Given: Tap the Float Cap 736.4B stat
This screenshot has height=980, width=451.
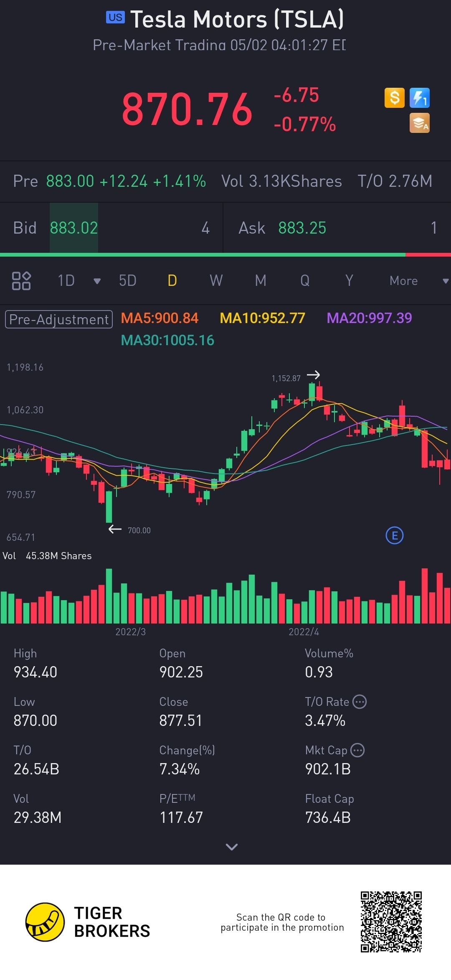Looking at the screenshot, I should coord(329,808).
